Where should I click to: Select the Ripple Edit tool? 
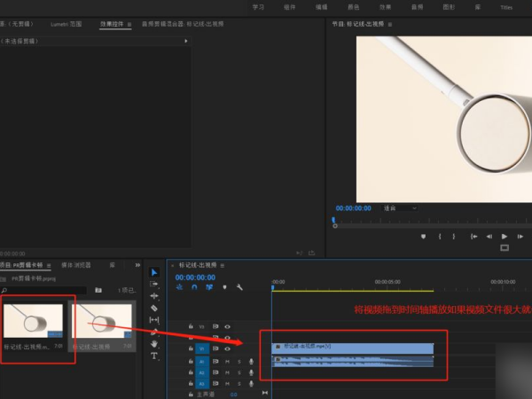pos(154,295)
